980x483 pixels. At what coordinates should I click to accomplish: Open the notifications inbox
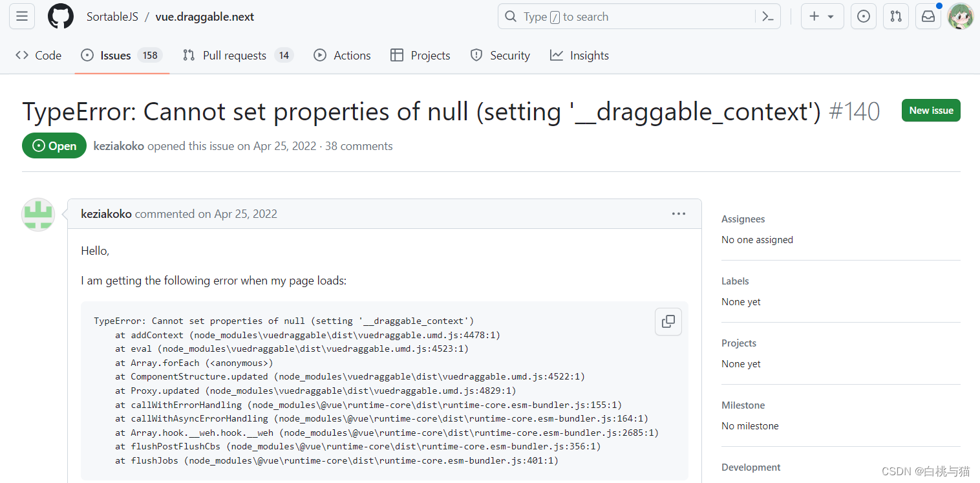tap(928, 17)
